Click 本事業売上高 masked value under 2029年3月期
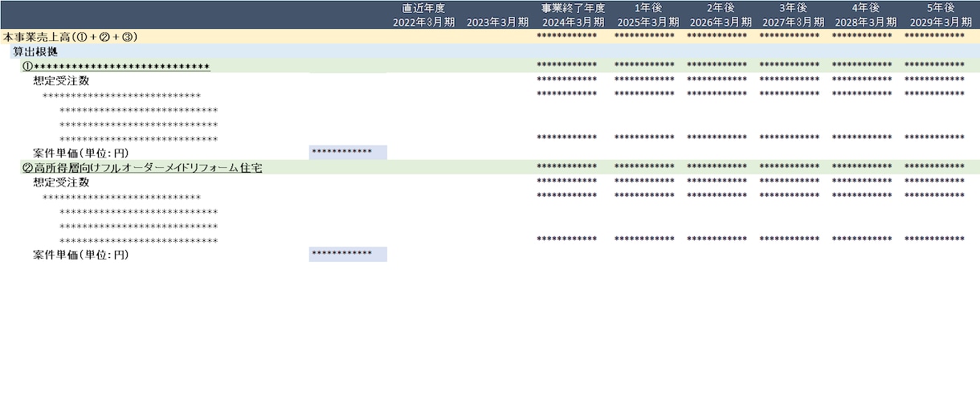Screen dimensions: 980x409 click(x=934, y=36)
